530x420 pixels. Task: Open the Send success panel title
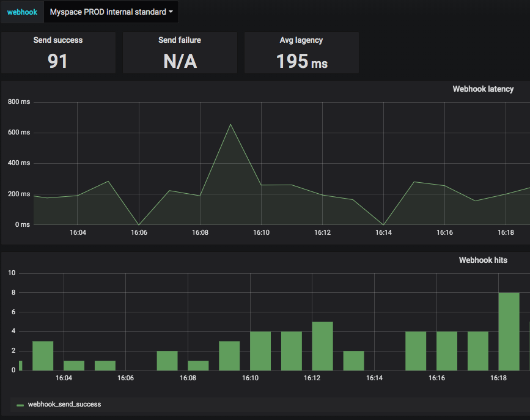(58, 40)
